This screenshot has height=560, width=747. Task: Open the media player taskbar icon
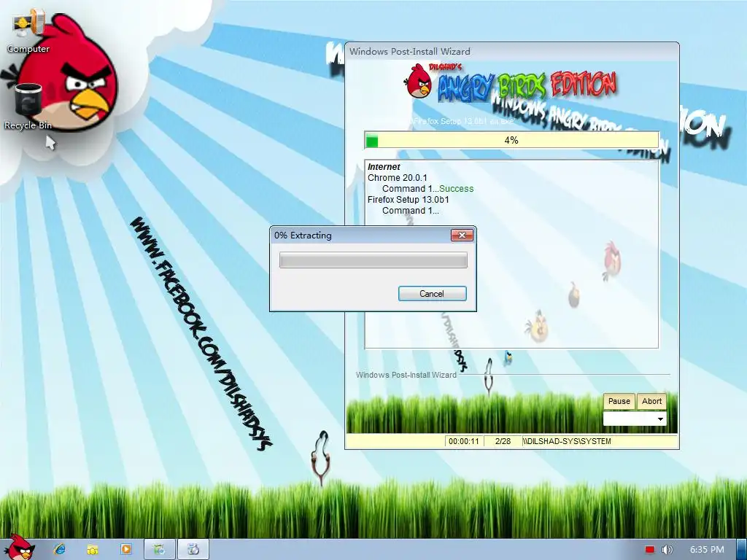pyautogui.click(x=126, y=549)
